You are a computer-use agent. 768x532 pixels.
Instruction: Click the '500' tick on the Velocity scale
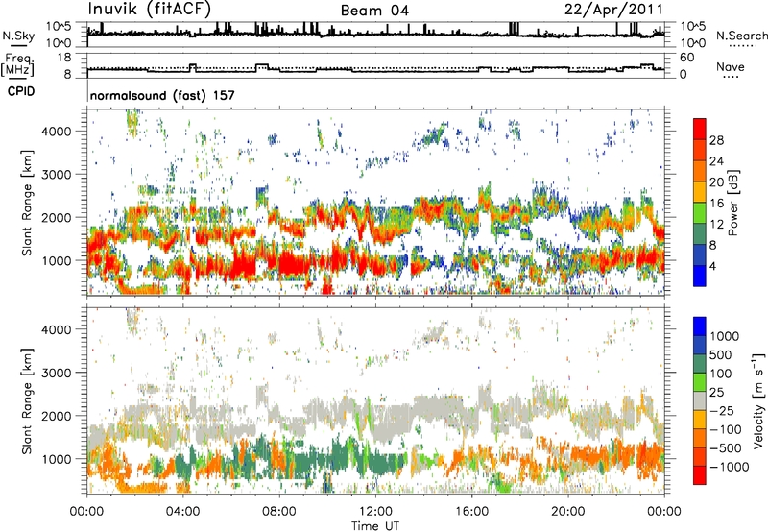720,354
